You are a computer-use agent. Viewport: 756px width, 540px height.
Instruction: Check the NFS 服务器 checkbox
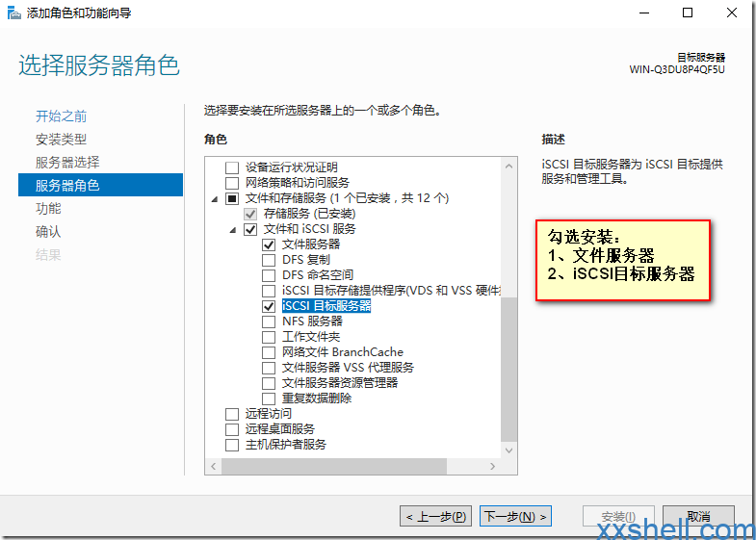[269, 321]
